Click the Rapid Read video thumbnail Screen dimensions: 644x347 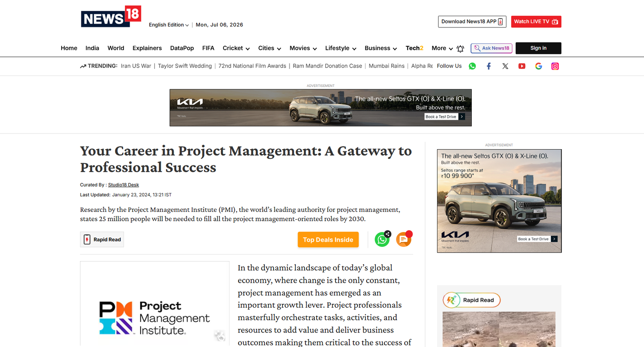click(x=499, y=329)
